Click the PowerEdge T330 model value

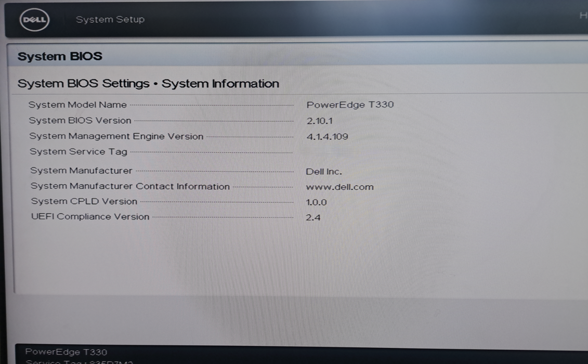[350, 105]
